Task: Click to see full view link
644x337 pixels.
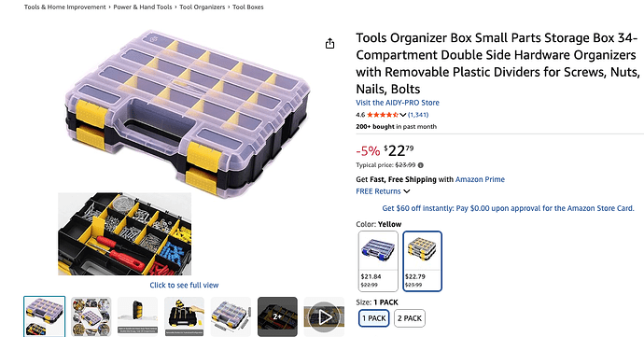Action: pyautogui.click(x=184, y=285)
